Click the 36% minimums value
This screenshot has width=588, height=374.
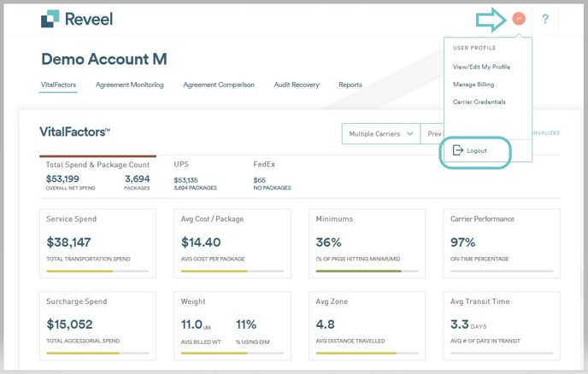tap(328, 243)
